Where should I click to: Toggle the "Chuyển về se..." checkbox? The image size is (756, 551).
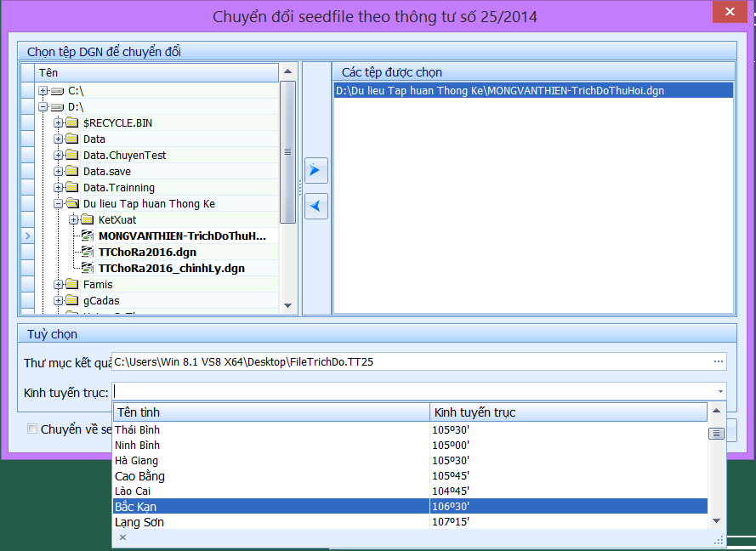pos(32,429)
